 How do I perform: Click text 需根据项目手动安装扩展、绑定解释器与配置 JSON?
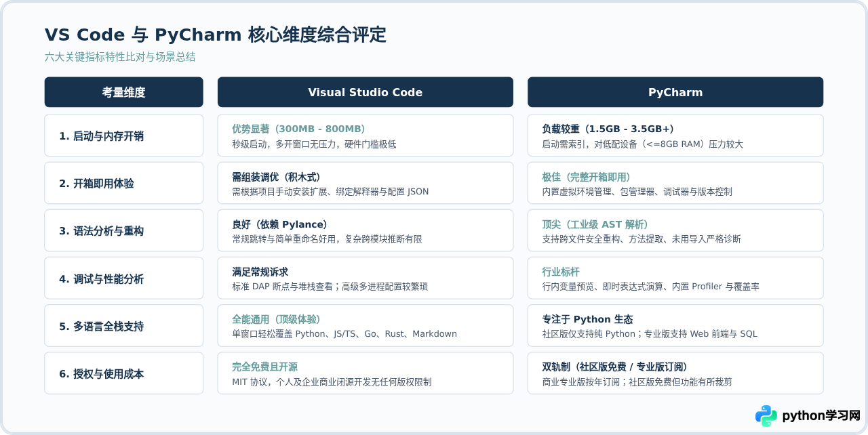[x=330, y=192]
